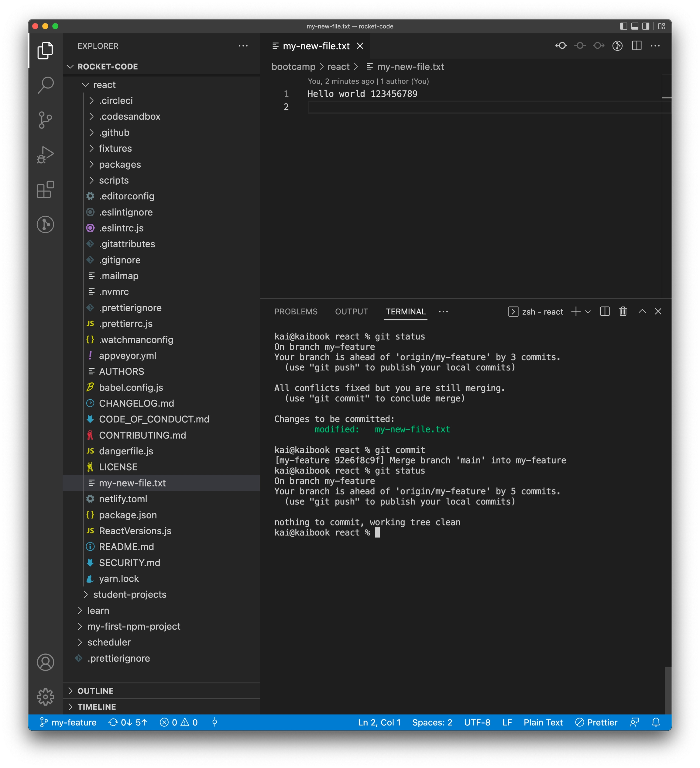
Task: Show more panel tabs ellipsis
Action: (x=443, y=312)
